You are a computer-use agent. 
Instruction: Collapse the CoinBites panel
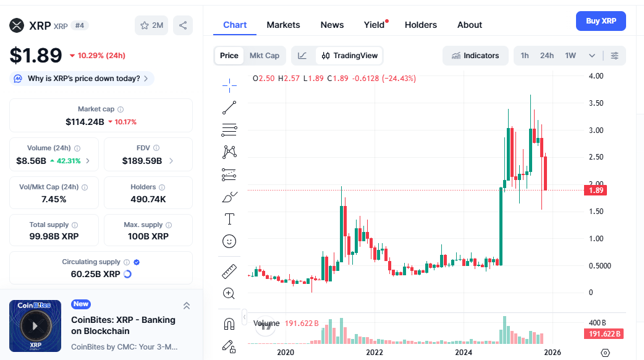[187, 306]
